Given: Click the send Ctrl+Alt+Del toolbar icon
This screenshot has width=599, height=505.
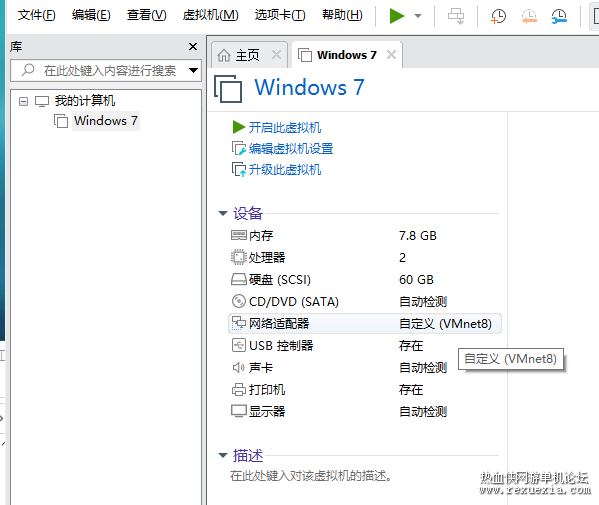Looking at the screenshot, I should [x=456, y=16].
